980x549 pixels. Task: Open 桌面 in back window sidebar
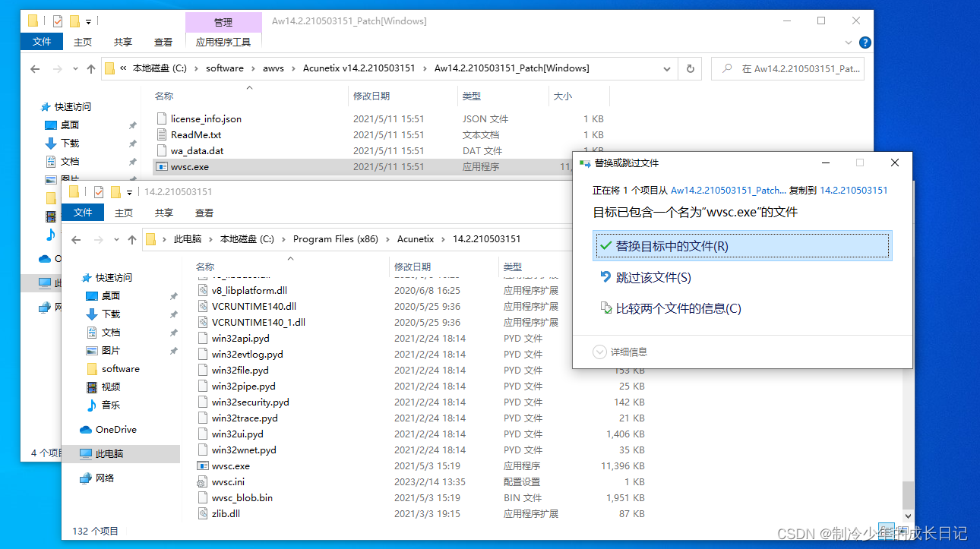click(x=70, y=125)
